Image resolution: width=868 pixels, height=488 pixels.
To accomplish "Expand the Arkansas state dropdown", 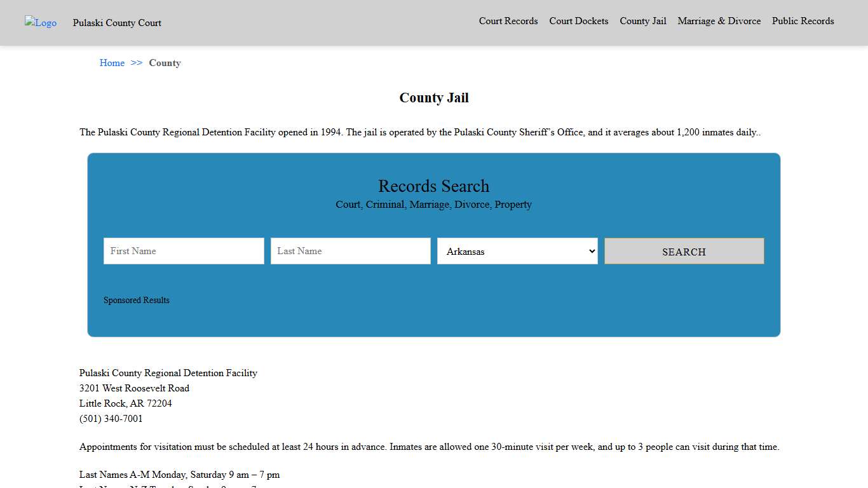I will click(517, 251).
